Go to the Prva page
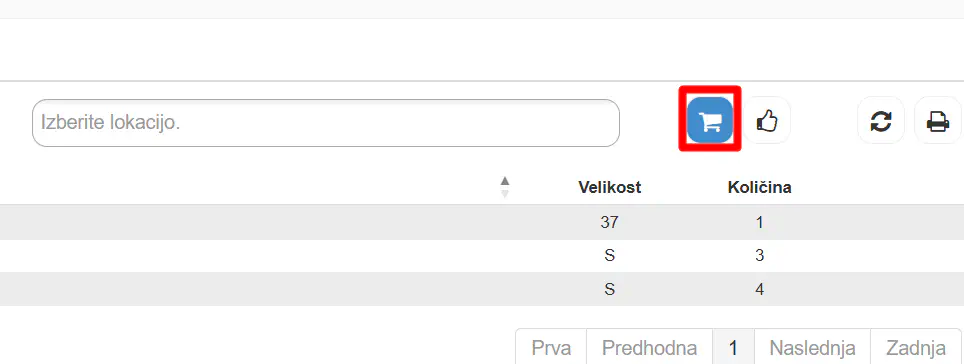964x364 pixels. pos(551,349)
